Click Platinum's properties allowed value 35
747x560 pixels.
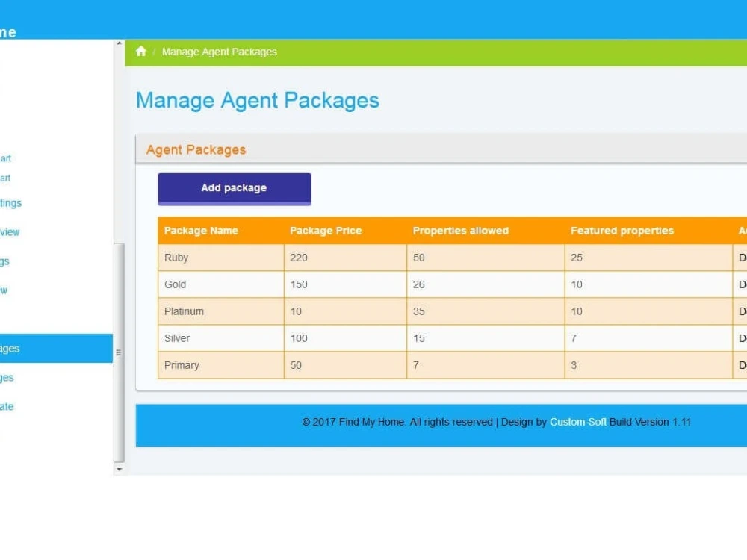pyautogui.click(x=419, y=311)
